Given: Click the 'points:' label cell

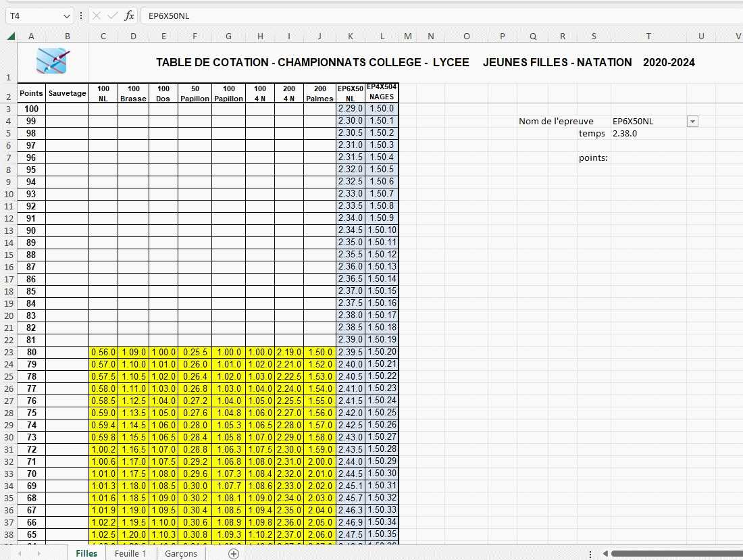Looking at the screenshot, I should coord(593,158).
